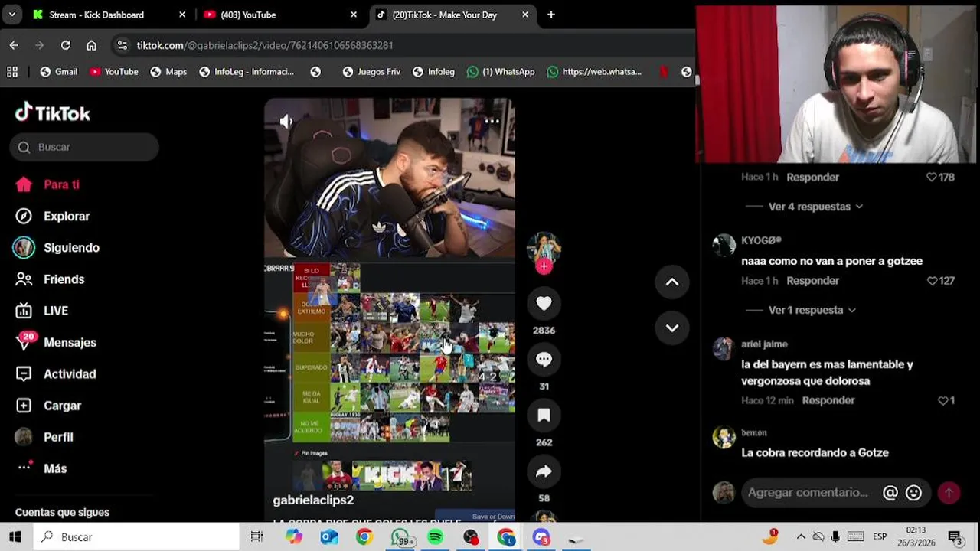The image size is (980, 551).
Task: Go to previous video with up chevron
Action: 672,282
